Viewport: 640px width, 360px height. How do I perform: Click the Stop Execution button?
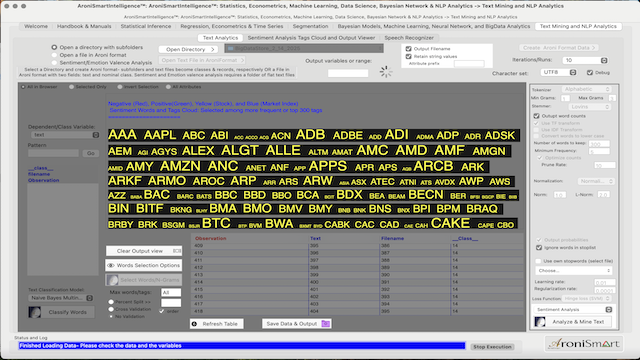point(492,347)
